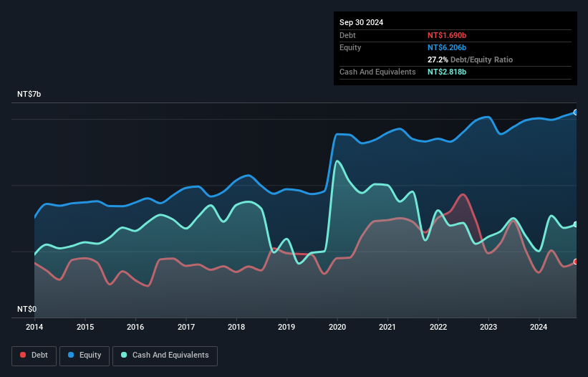Click the 2021 x-axis label
Image resolution: width=588 pixels, height=377 pixels.
387,327
